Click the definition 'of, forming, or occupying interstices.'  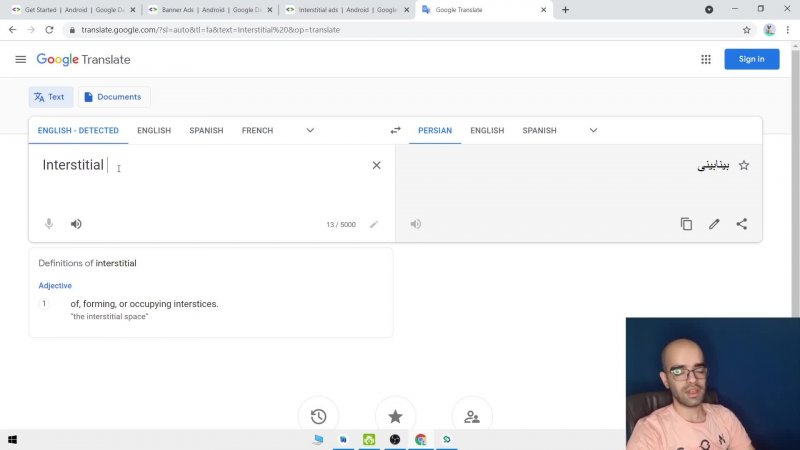coord(144,304)
